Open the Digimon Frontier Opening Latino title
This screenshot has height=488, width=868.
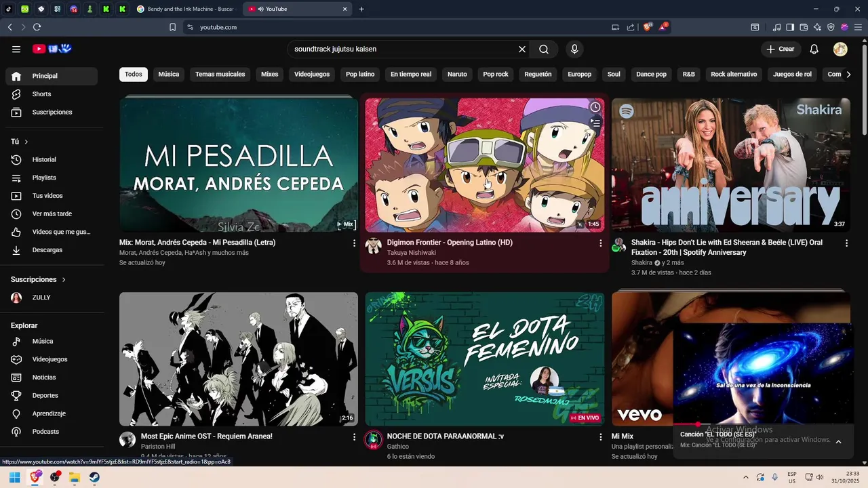[x=450, y=243]
